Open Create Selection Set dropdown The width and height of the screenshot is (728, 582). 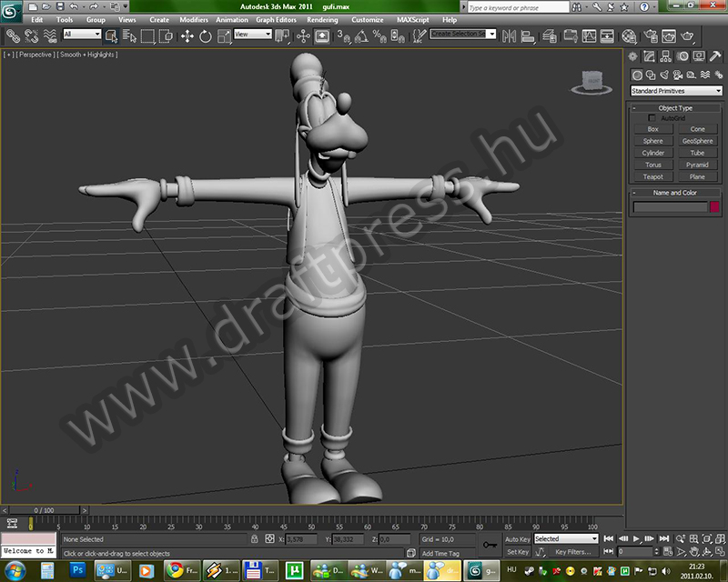tap(462, 34)
